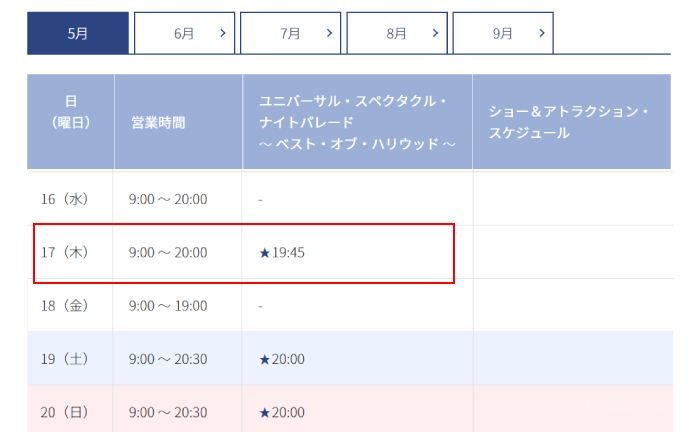The image size is (700, 432).
Task: Click the chevron arrow on 6月 tab
Action: (222, 33)
